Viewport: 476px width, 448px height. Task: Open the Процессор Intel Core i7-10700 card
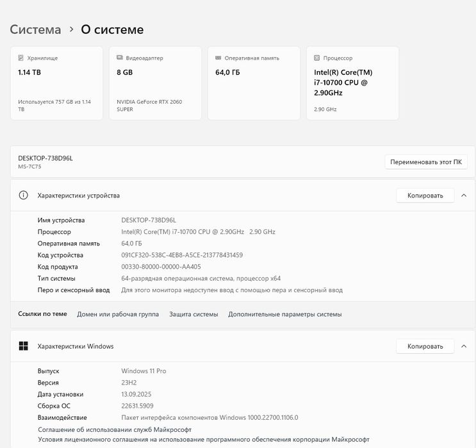click(x=352, y=83)
